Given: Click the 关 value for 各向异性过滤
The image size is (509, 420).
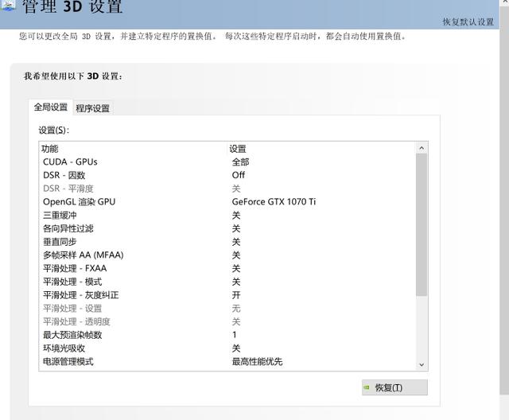Looking at the screenshot, I should 236,228.
